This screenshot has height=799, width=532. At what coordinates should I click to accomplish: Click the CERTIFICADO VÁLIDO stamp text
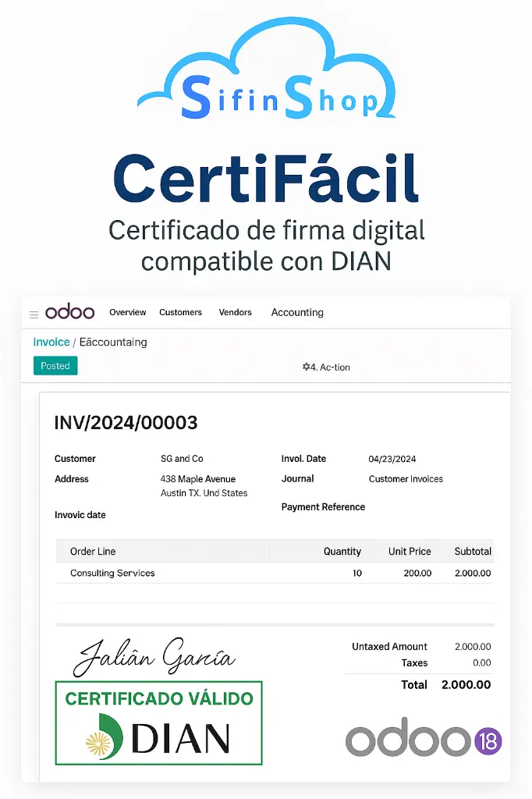159,698
